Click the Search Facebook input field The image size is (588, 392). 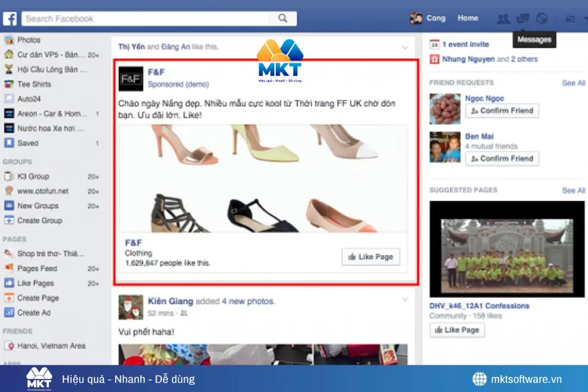pyautogui.click(x=150, y=18)
